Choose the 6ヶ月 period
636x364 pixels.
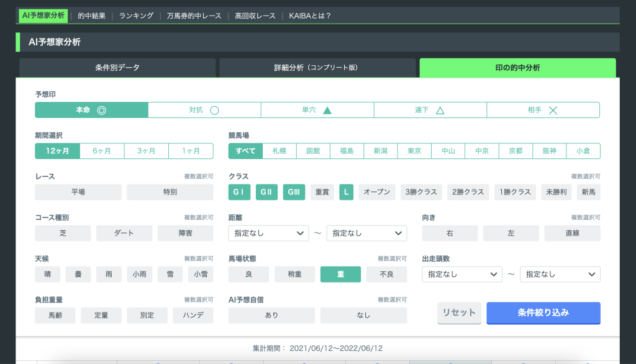(102, 151)
